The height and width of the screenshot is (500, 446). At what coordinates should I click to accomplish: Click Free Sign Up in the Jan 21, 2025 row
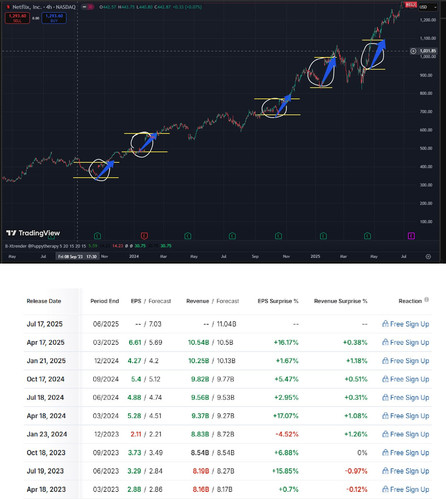click(406, 361)
